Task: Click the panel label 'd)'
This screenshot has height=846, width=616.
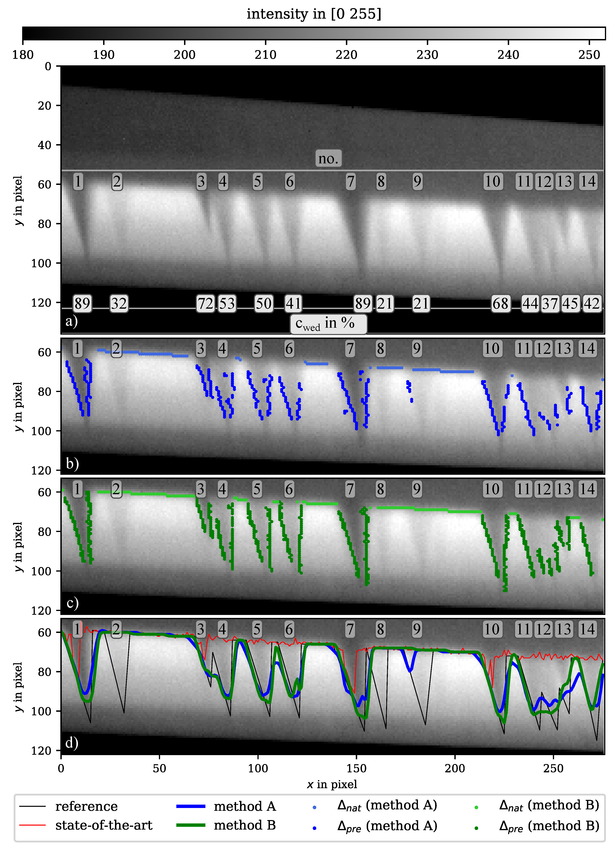Action: point(72,743)
